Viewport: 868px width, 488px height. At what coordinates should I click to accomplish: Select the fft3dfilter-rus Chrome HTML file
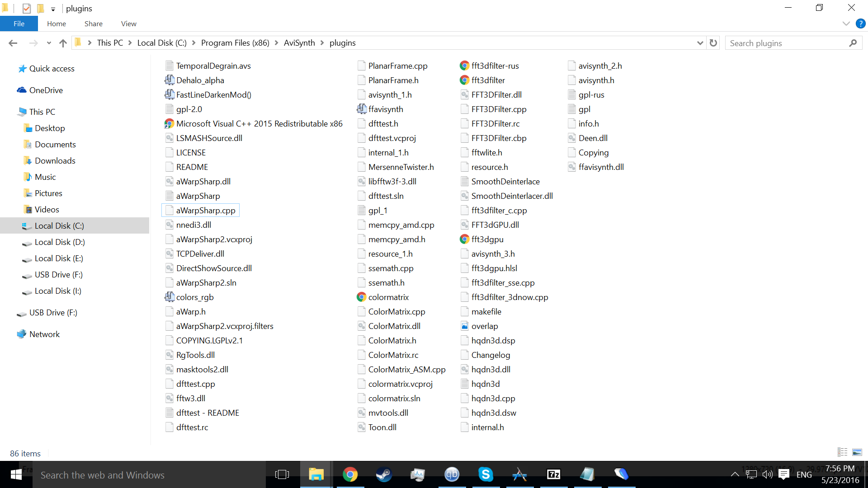[489, 66]
